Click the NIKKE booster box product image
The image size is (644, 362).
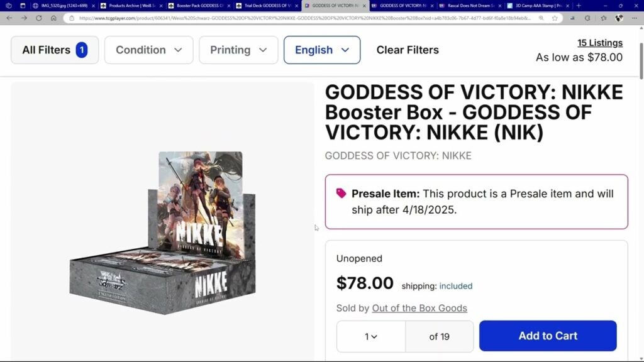pos(163,233)
